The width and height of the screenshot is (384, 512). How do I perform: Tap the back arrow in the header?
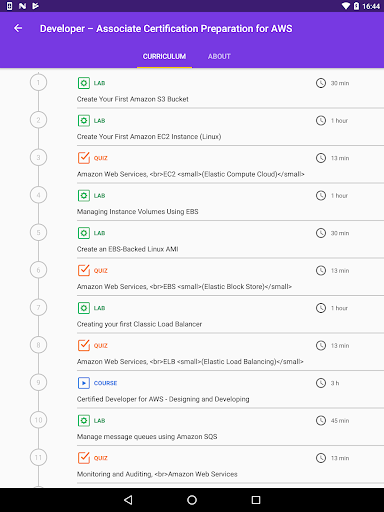tap(18, 29)
